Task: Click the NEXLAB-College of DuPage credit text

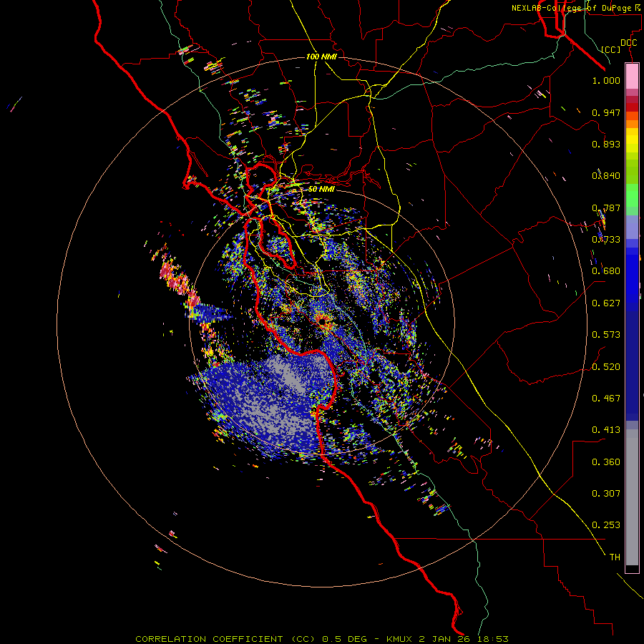Action: point(577,8)
